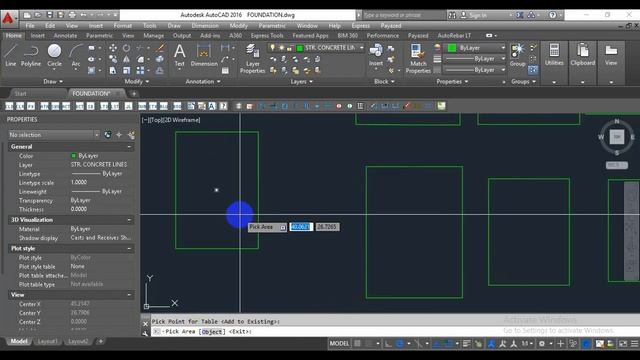
Task: Toggle polar tracking in status bar
Action: point(400,344)
